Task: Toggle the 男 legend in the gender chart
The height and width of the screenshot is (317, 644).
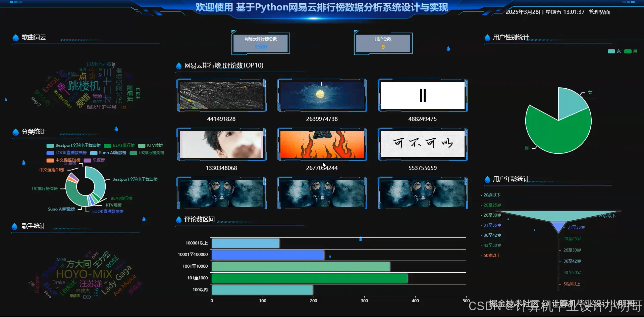Action: point(630,51)
